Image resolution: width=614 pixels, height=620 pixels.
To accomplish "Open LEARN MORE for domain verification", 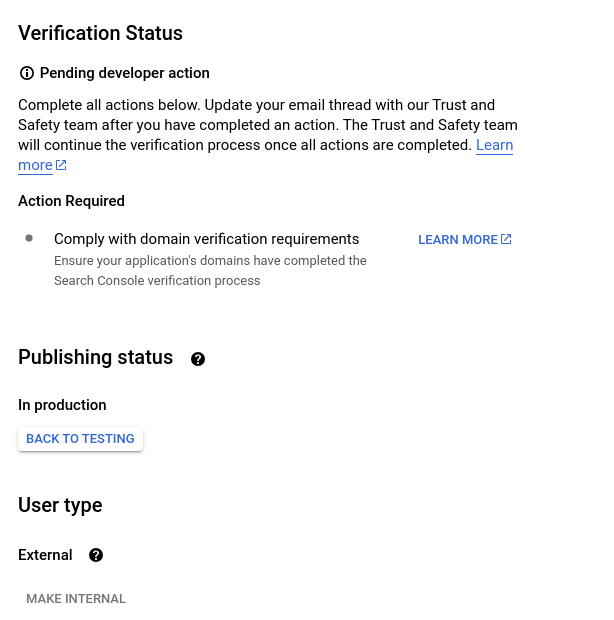I will click(x=458, y=240).
